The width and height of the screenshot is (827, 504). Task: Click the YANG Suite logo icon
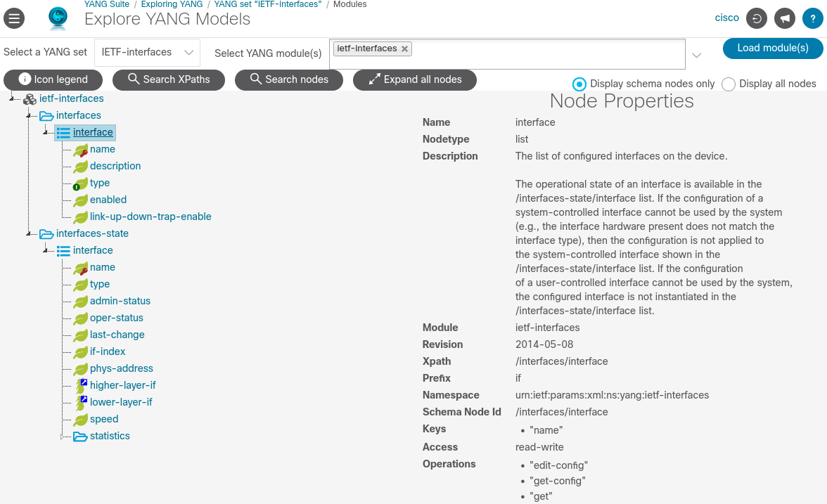[x=58, y=18]
